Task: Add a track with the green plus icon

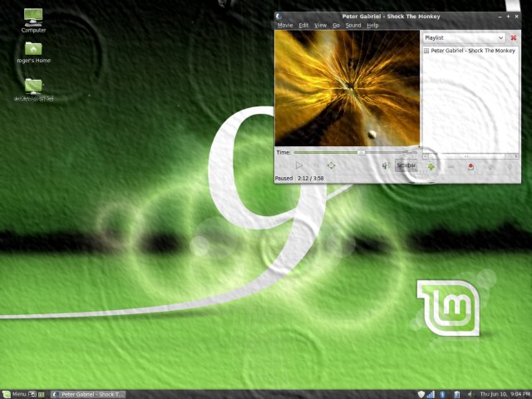Action: pyautogui.click(x=431, y=166)
